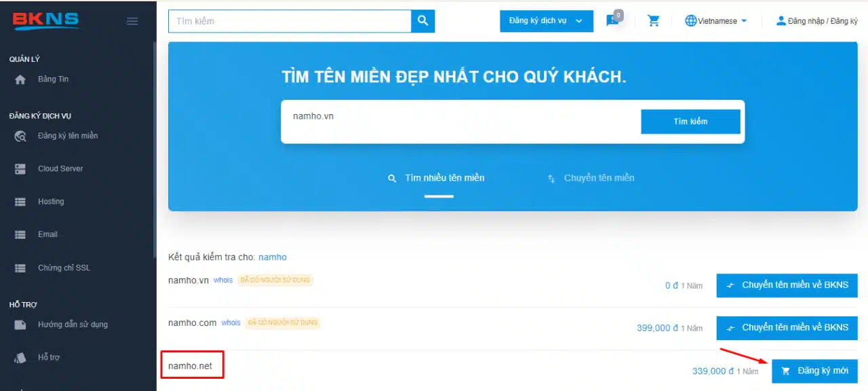The width and height of the screenshot is (868, 391).
Task: Open the chat notifications icon
Action: (x=613, y=20)
